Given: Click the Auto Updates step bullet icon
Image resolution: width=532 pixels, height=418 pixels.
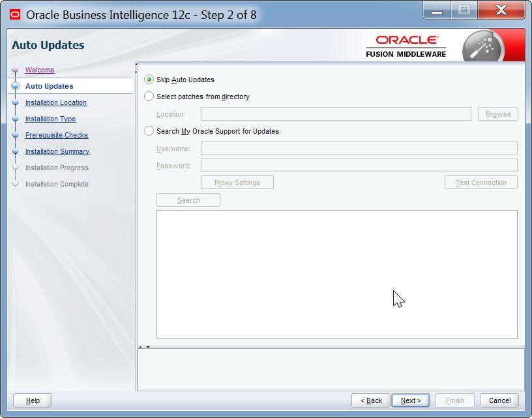Looking at the screenshot, I should 15,86.
